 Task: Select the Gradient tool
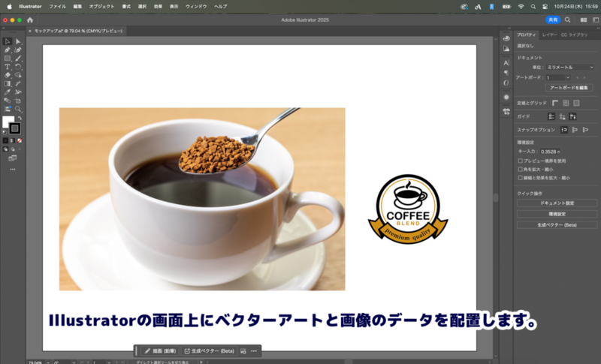pyautogui.click(x=8, y=83)
